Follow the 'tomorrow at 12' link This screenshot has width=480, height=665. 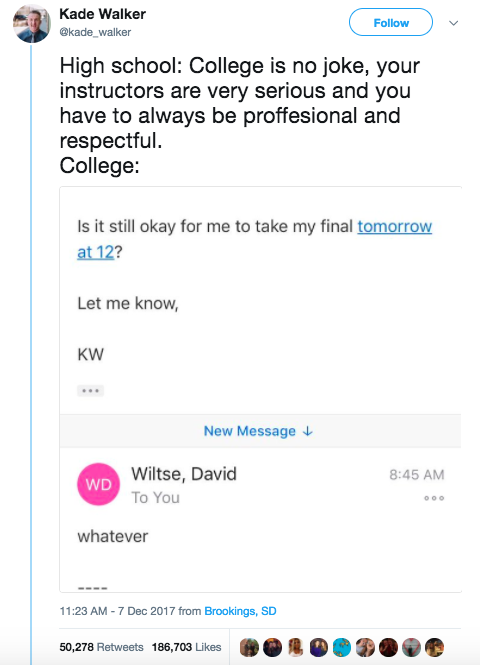point(394,226)
